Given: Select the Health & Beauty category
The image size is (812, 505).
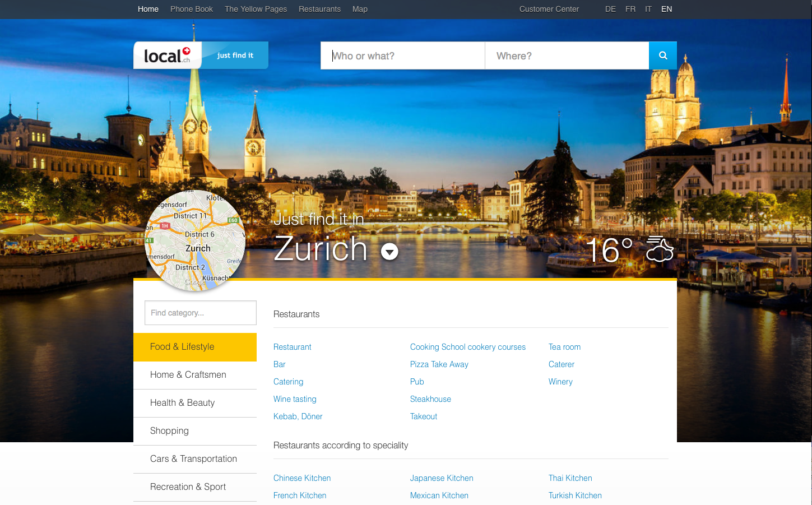Looking at the screenshot, I should [x=182, y=402].
